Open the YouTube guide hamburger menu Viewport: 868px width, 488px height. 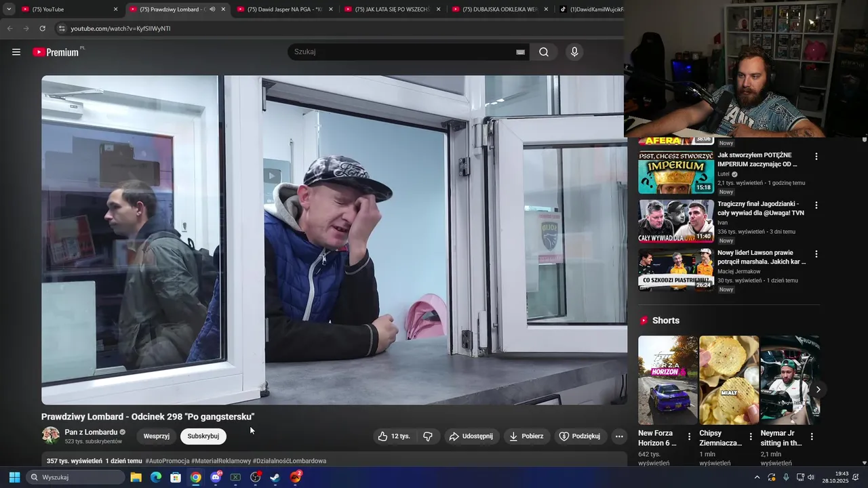click(x=16, y=52)
